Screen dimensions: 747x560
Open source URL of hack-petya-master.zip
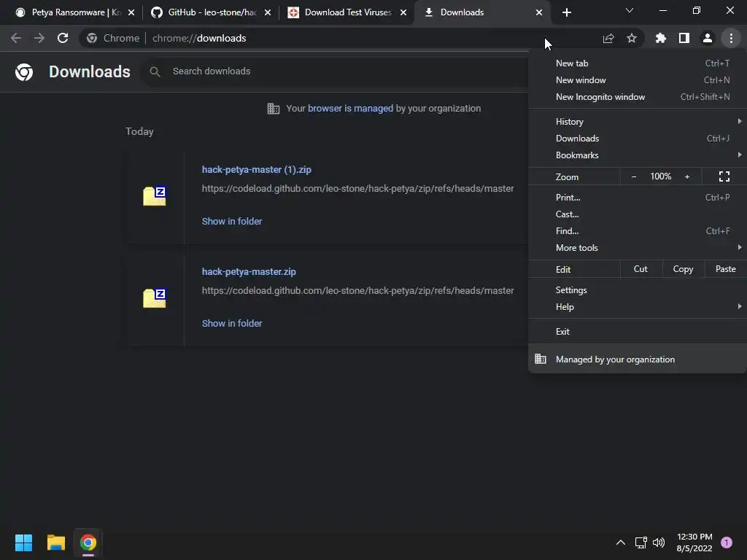point(357,290)
